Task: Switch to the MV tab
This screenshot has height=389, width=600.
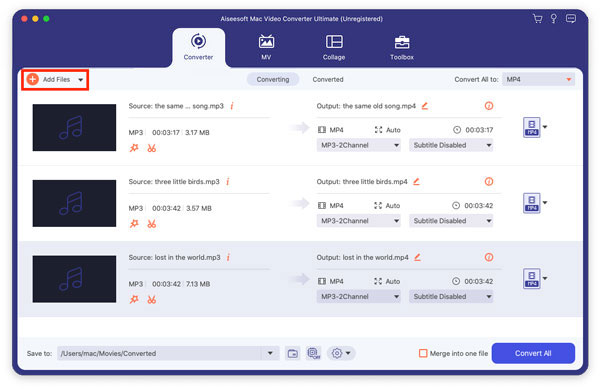Action: tap(266, 46)
